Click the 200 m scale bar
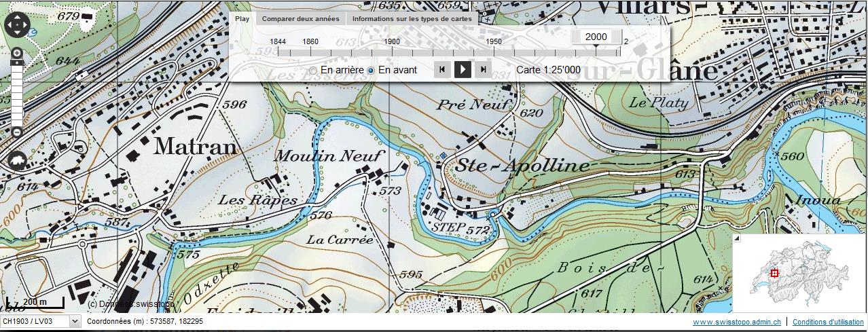868x332 pixels. point(35,303)
